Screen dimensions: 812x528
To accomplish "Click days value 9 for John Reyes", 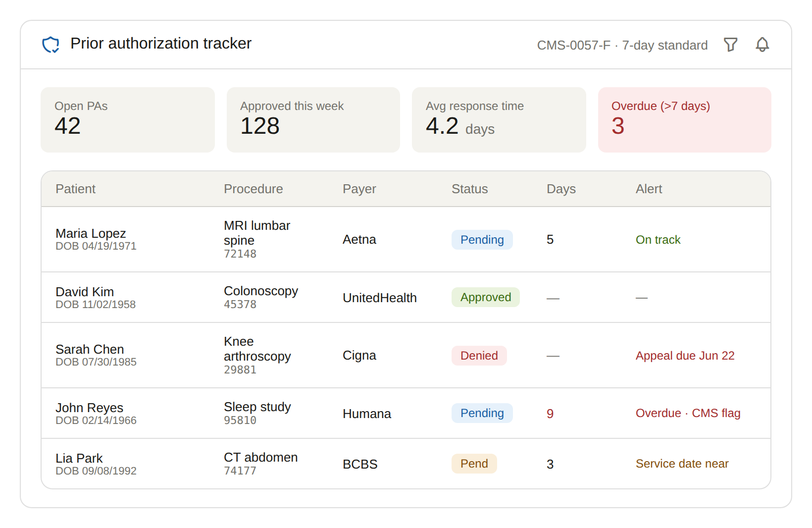I will (x=550, y=414).
